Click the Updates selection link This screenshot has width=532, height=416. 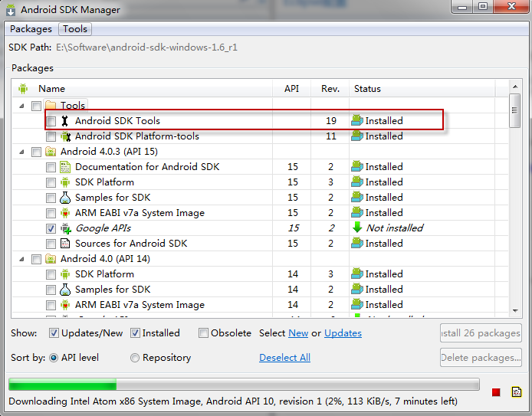(x=343, y=333)
